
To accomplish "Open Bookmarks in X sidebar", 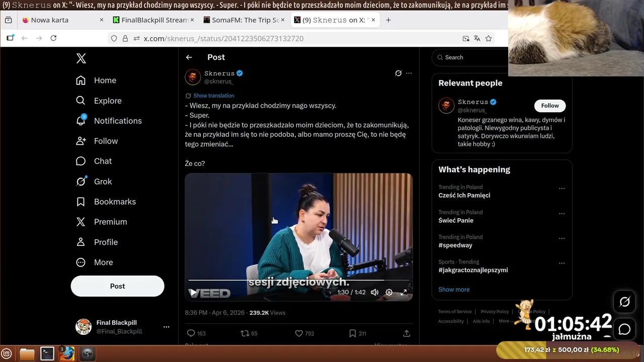I will pyautogui.click(x=106, y=202).
